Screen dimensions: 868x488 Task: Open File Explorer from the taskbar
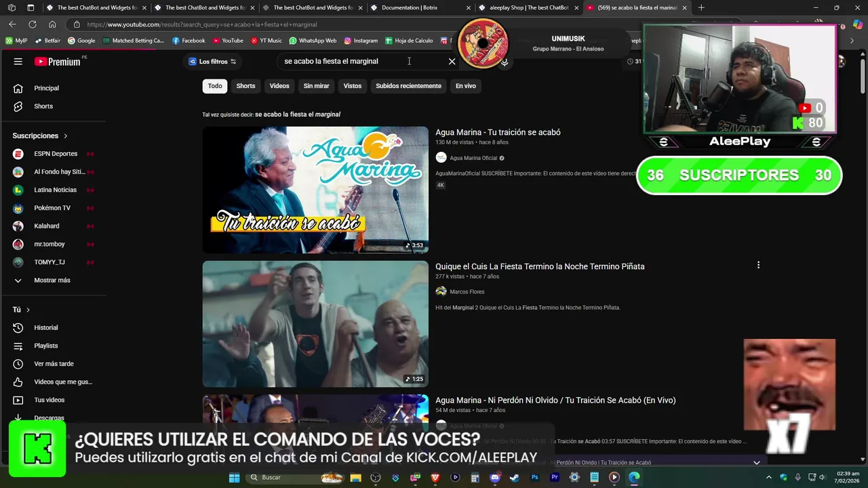point(355,477)
